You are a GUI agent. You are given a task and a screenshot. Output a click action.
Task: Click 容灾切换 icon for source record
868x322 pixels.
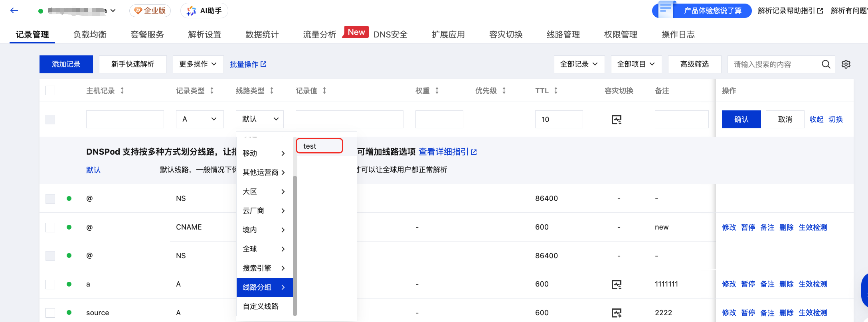(x=617, y=313)
